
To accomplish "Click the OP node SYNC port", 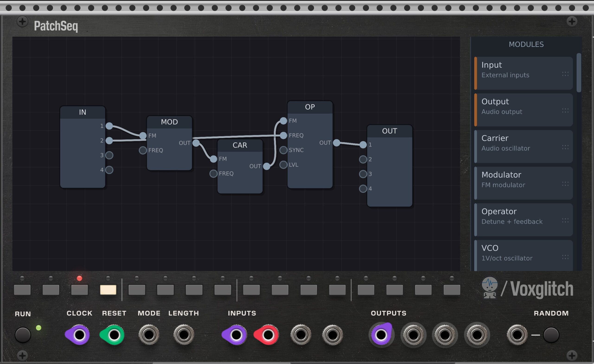I will click(x=283, y=150).
